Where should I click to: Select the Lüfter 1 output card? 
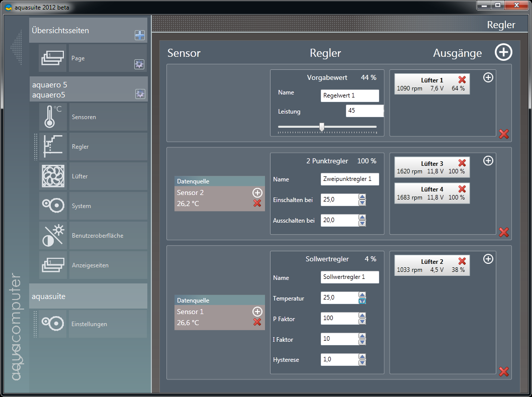[432, 84]
